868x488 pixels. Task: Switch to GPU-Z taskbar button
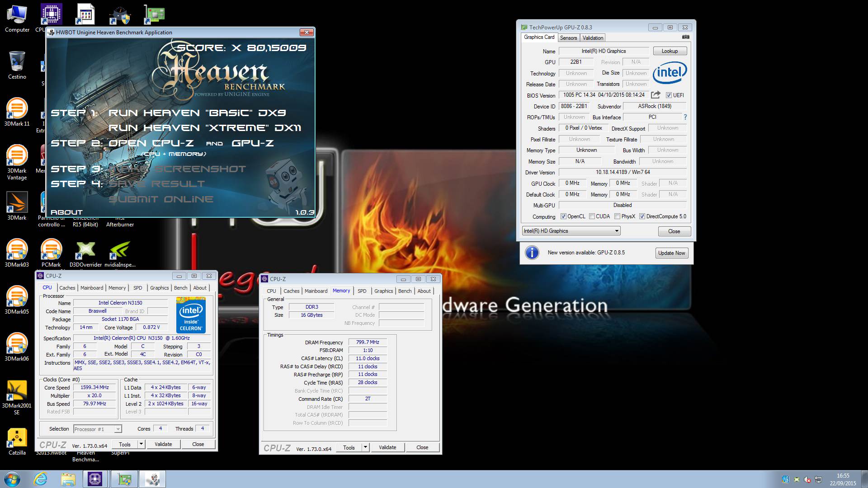coord(124,479)
